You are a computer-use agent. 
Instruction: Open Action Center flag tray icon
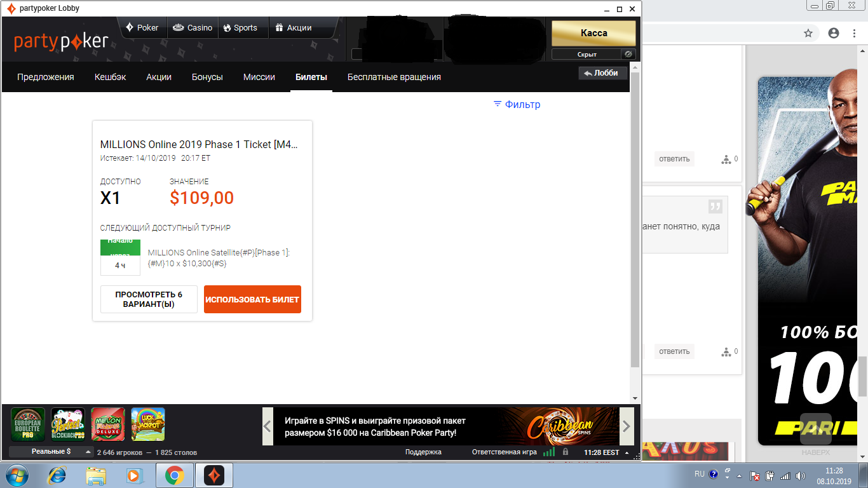(756, 476)
